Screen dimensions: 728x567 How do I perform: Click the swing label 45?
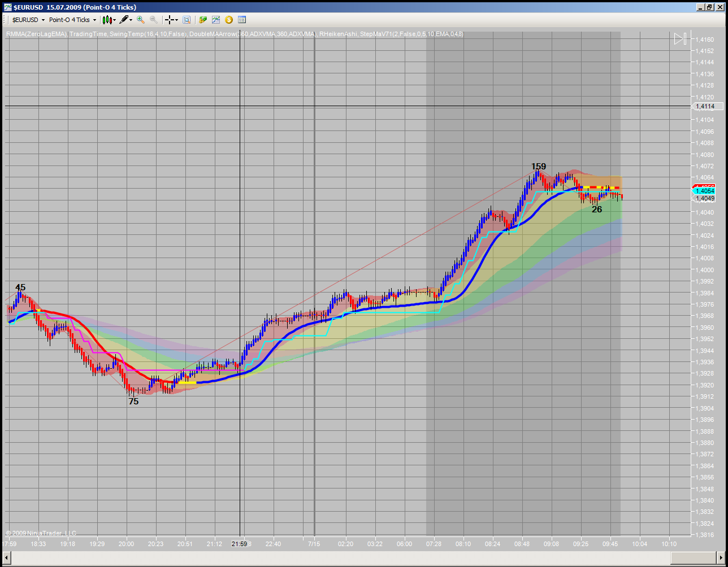(20, 287)
